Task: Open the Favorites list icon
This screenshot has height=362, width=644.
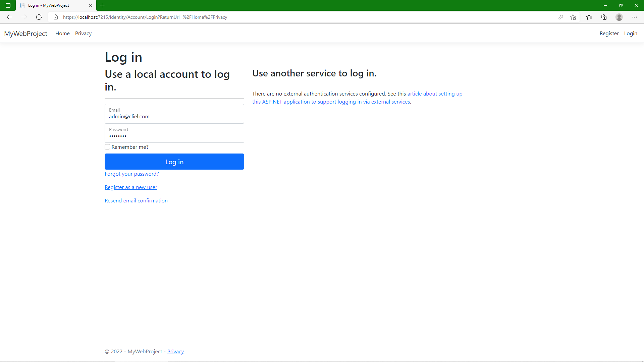Action: click(x=589, y=17)
